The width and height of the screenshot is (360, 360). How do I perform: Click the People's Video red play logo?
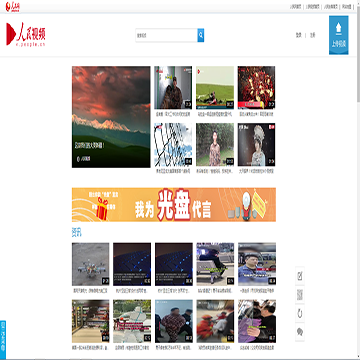26,34
